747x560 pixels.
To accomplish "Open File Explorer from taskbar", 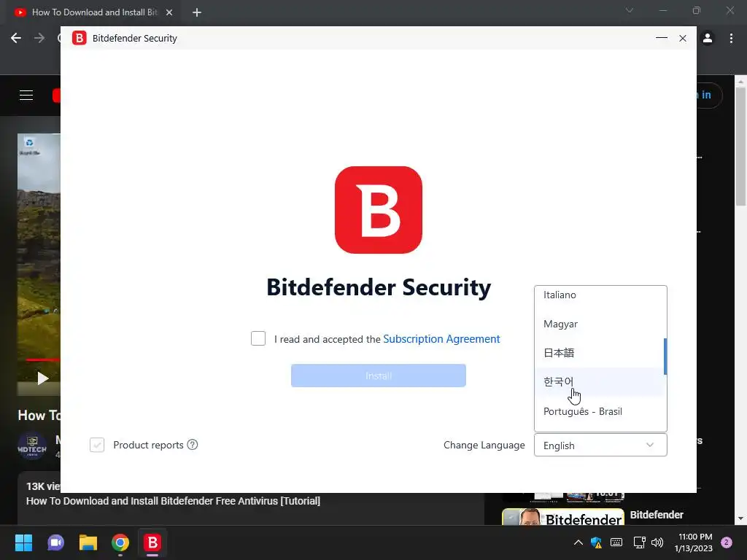I will click(88, 542).
